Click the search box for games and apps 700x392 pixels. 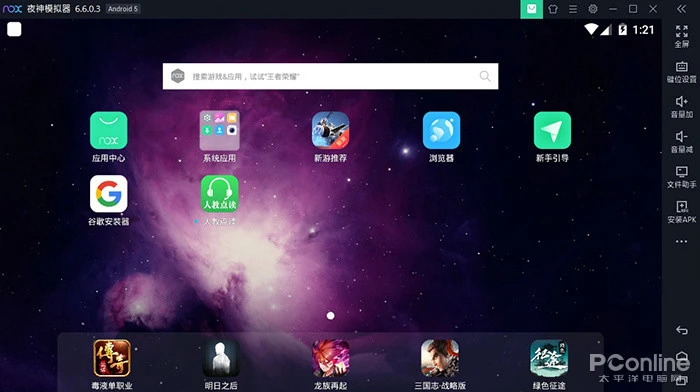coord(330,76)
